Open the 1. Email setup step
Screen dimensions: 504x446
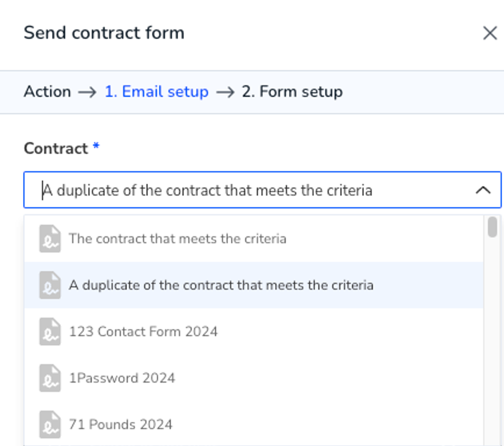coord(156,91)
